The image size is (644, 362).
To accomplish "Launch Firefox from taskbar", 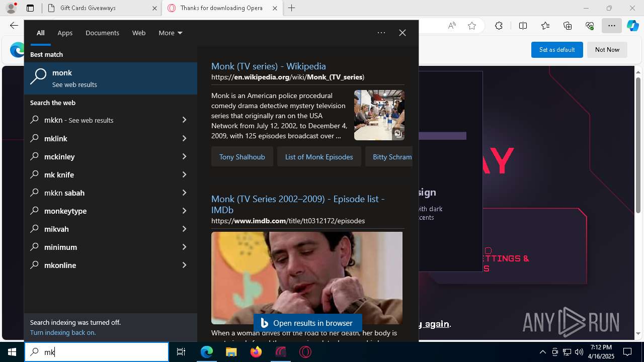I will pyautogui.click(x=256, y=352).
